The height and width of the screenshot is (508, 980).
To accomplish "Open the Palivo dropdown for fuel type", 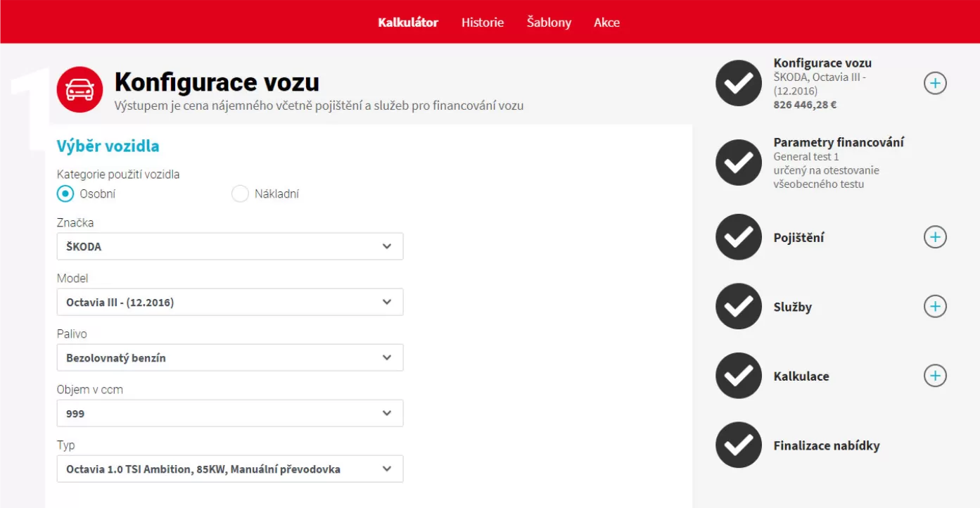I will tap(230, 357).
